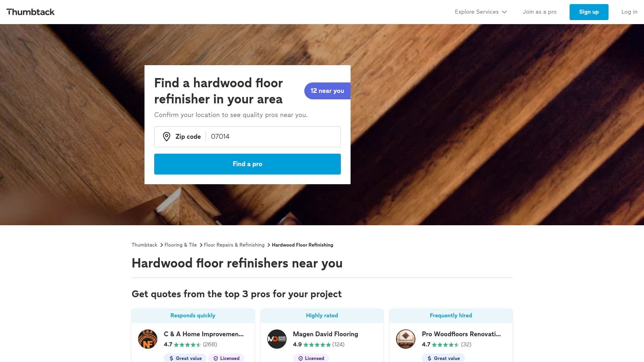Screen dimensions: 644x362
Task: Select the Pro Woodfloors Renovation avatar
Action: tap(405, 339)
